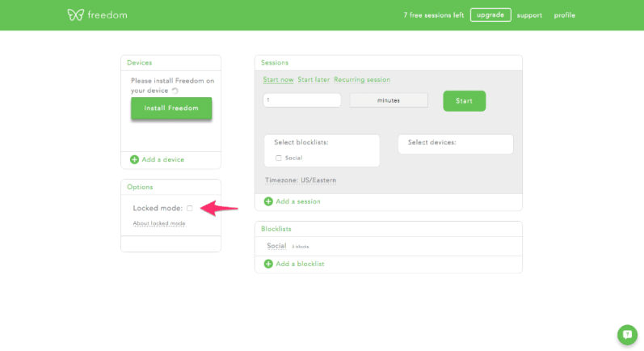This screenshot has width=644, height=351.
Task: Click the green plus icon beside Add a blocklist
Action: tap(268, 264)
